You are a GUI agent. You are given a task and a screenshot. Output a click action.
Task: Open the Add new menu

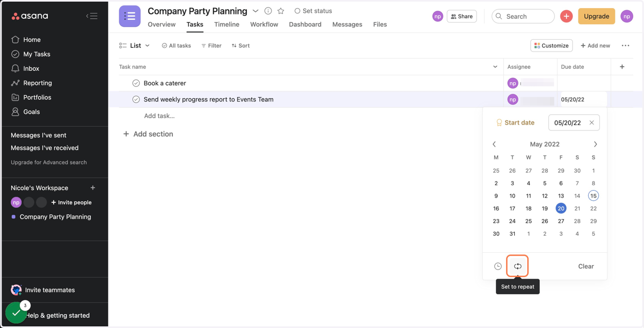point(595,46)
